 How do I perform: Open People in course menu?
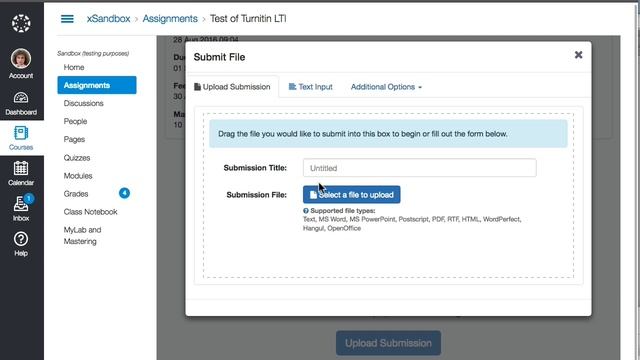coord(76,121)
